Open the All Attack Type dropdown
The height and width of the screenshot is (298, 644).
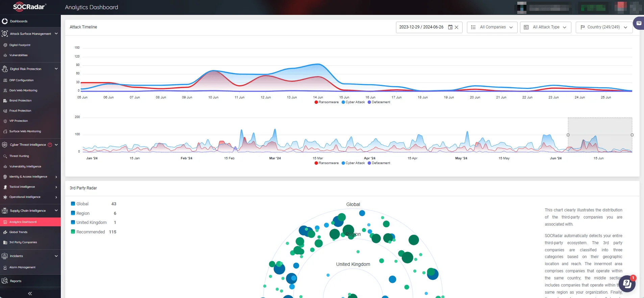[x=545, y=27]
